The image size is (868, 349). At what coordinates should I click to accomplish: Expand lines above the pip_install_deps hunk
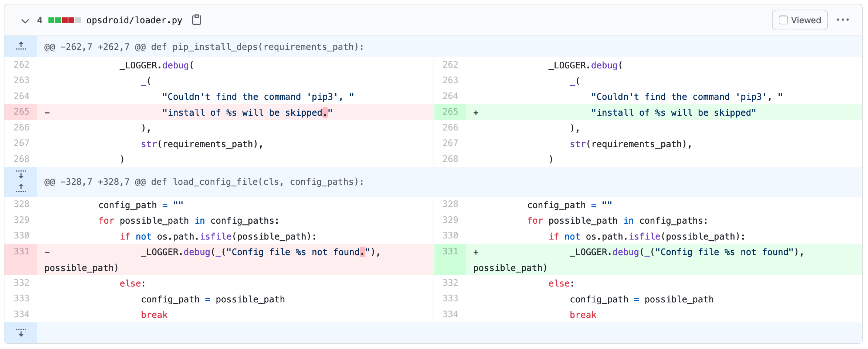point(21,46)
